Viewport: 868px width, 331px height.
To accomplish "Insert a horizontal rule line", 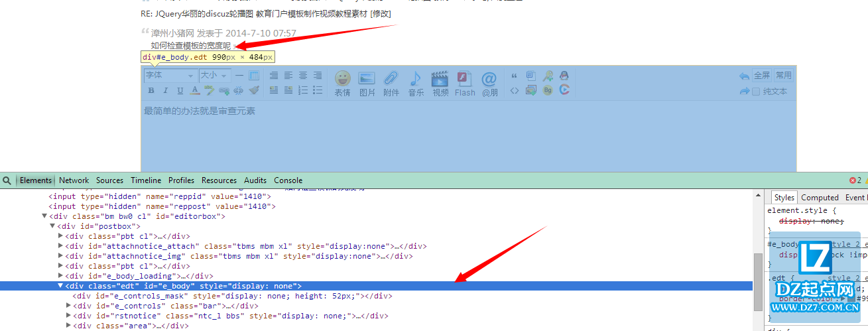I will point(239,76).
